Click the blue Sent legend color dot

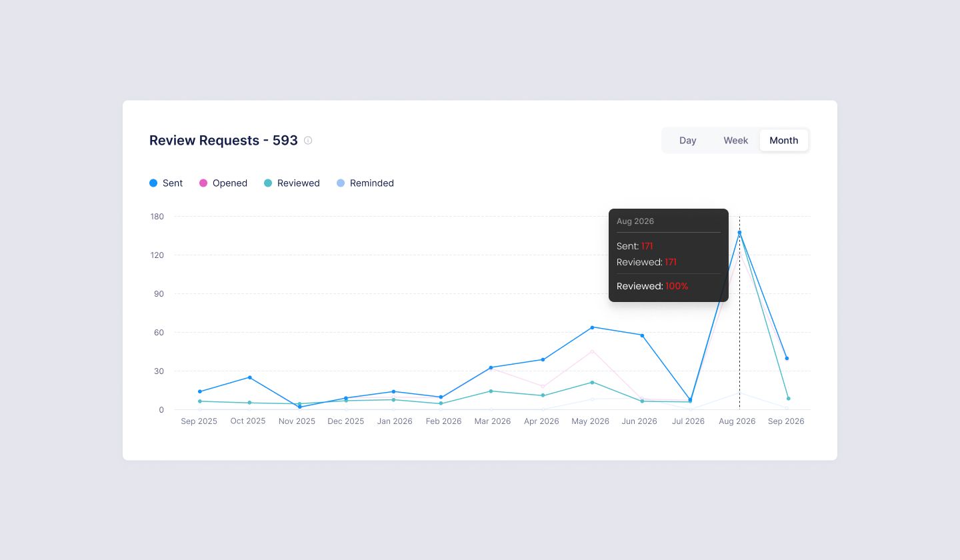click(153, 183)
